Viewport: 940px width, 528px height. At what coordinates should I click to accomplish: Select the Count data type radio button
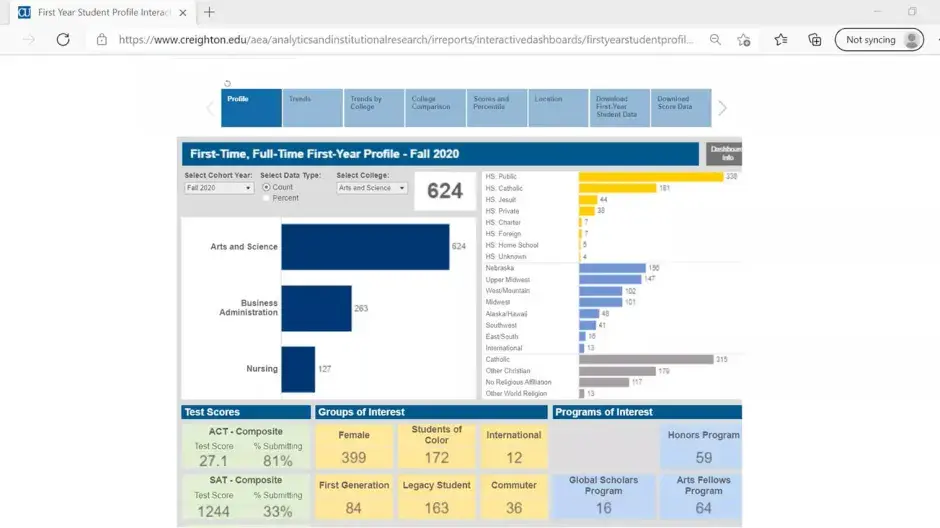266,187
